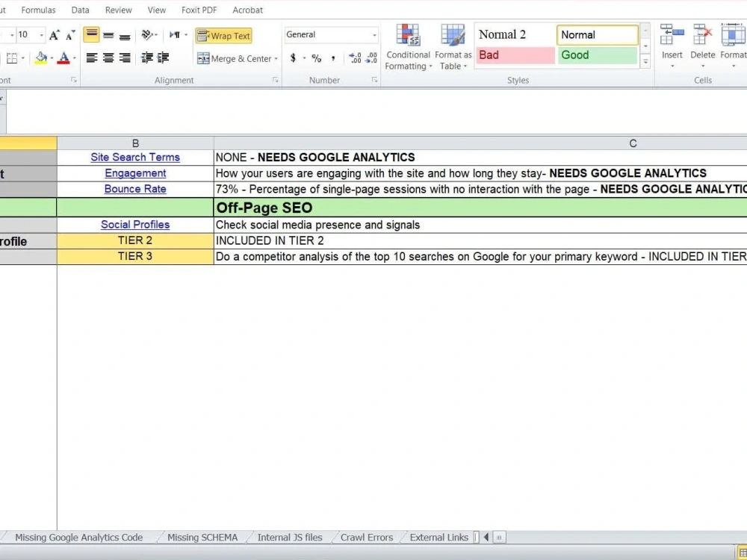747x560 pixels.
Task: Align text left
Action: coord(91,57)
